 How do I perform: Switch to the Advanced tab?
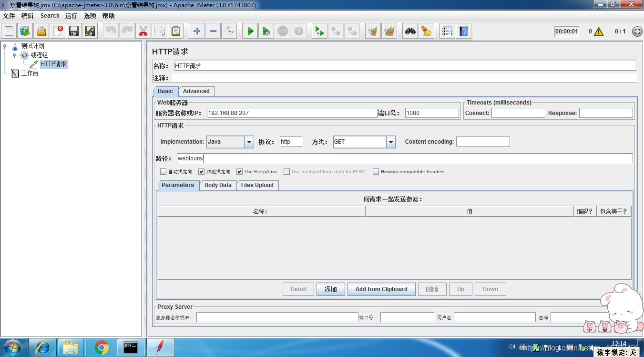(196, 91)
